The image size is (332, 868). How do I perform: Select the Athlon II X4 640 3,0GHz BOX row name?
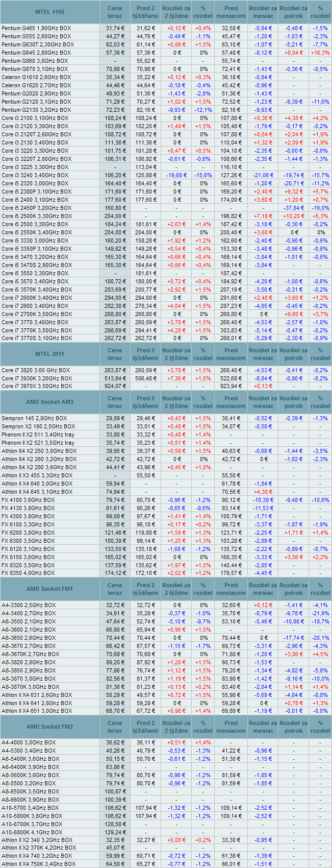(37, 484)
